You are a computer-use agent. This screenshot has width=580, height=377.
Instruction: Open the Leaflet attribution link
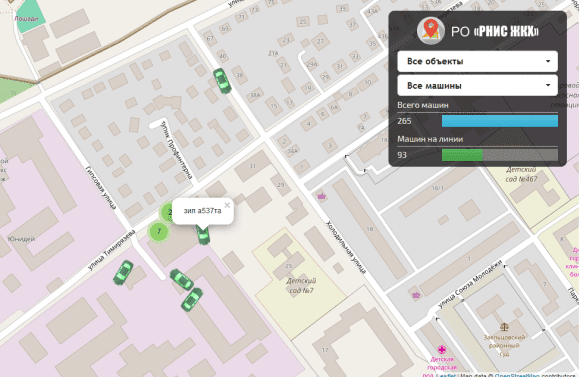pyautogui.click(x=447, y=375)
